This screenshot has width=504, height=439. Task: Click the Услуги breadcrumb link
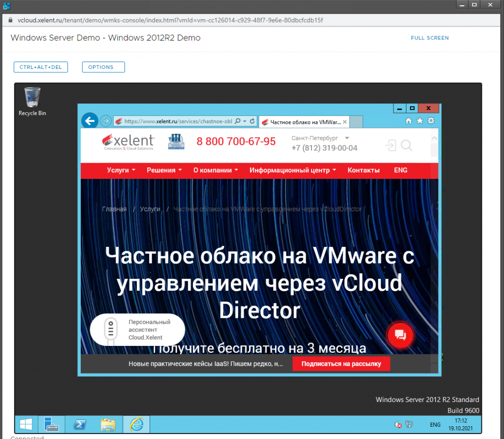(150, 209)
